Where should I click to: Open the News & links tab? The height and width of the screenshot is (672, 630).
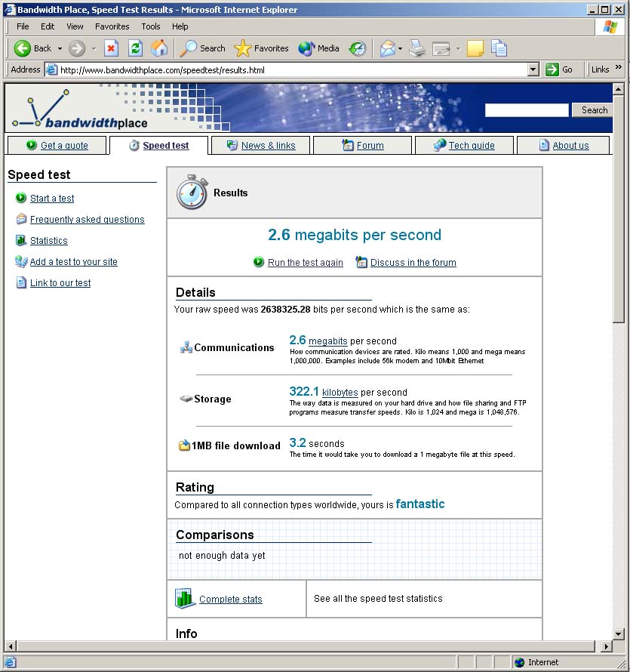click(x=260, y=145)
